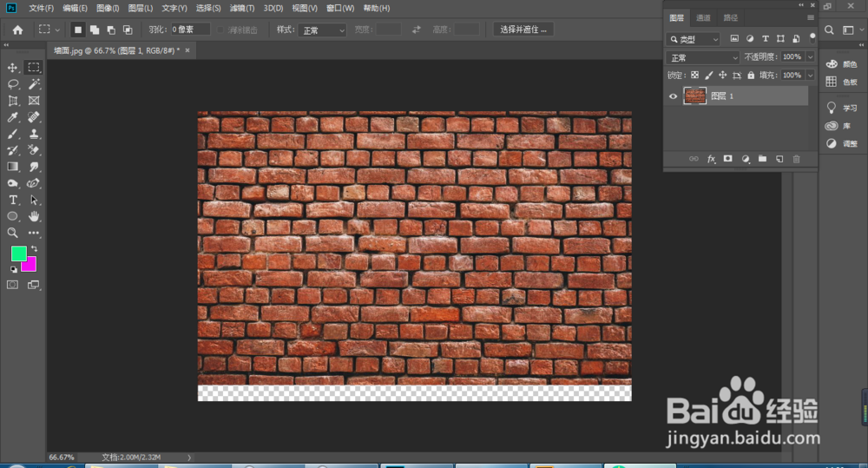Create a new layer
868x468 pixels.
779,159
